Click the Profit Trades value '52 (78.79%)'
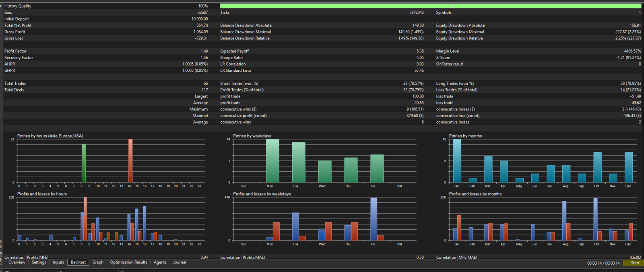Viewport: 644px width, 272px height. (413, 90)
